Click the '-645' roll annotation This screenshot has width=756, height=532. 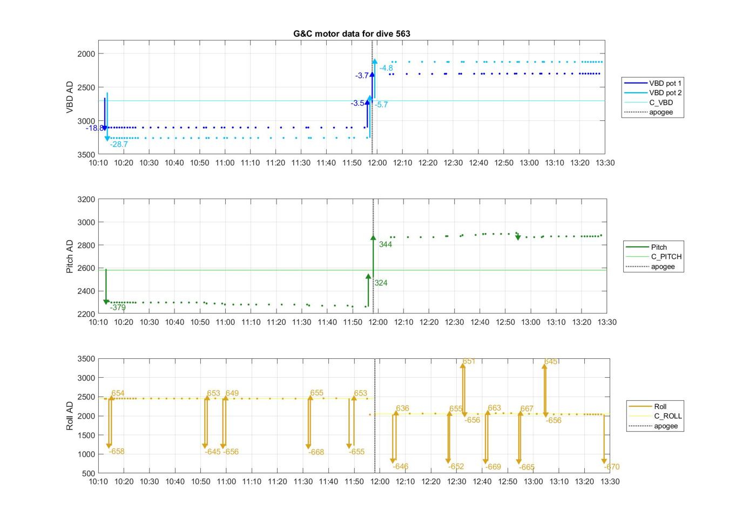(213, 452)
